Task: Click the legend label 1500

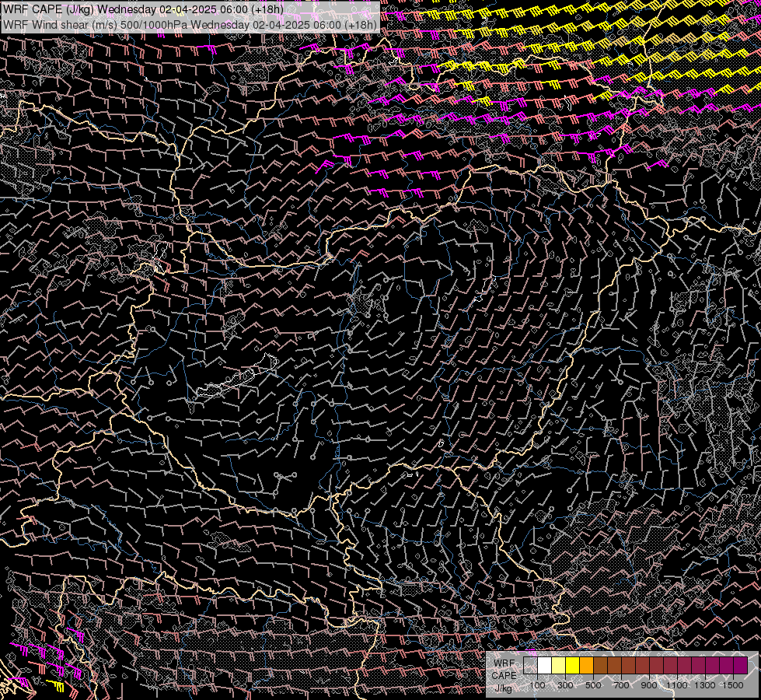Action: click(733, 685)
